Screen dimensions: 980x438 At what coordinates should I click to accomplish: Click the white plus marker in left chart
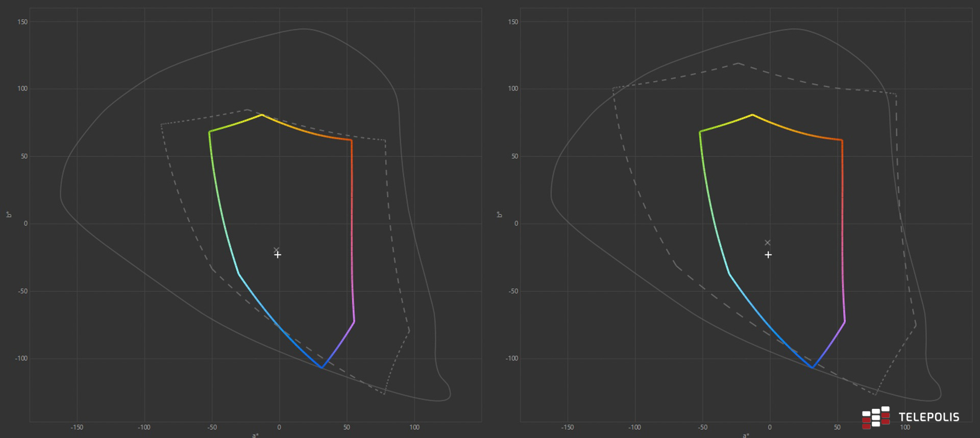(278, 255)
